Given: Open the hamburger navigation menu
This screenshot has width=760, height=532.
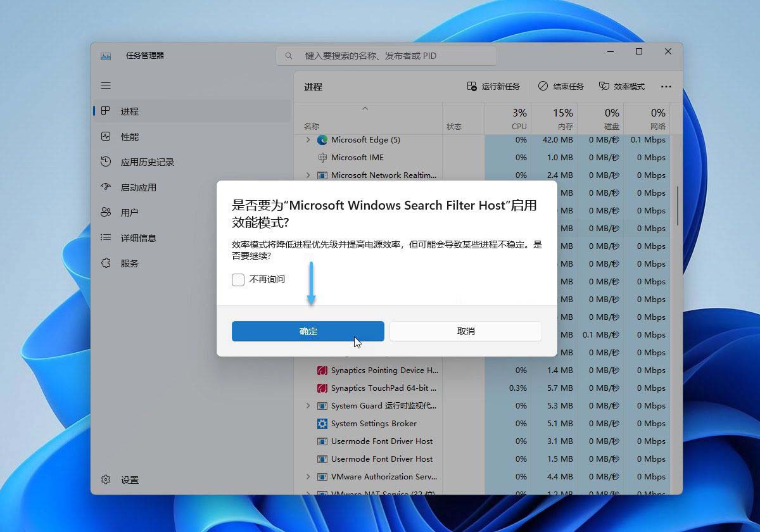Looking at the screenshot, I should (106, 85).
